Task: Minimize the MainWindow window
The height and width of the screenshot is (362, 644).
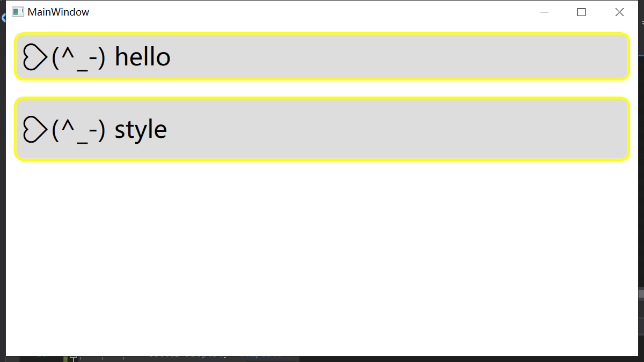Action: pos(545,12)
